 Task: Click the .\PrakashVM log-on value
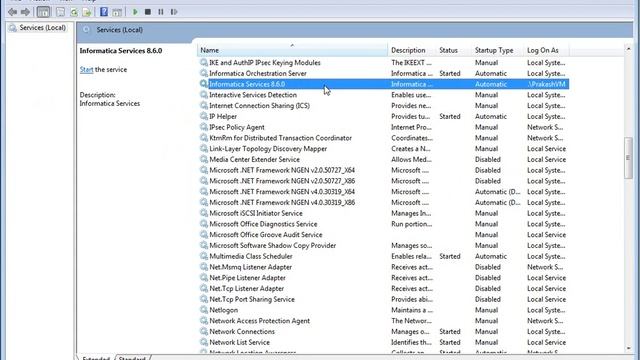[x=546, y=84]
